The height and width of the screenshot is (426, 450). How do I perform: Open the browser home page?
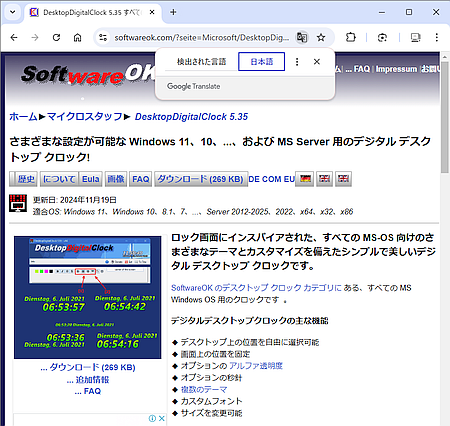point(77,38)
